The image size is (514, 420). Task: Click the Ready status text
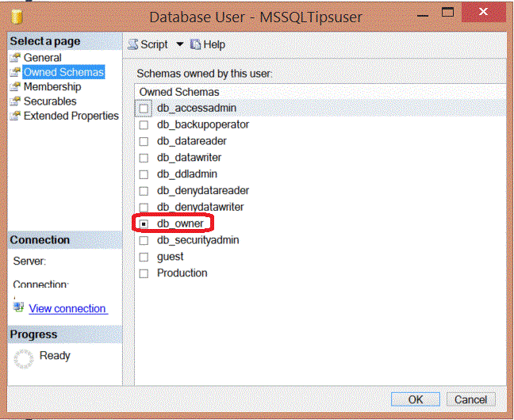(55, 356)
